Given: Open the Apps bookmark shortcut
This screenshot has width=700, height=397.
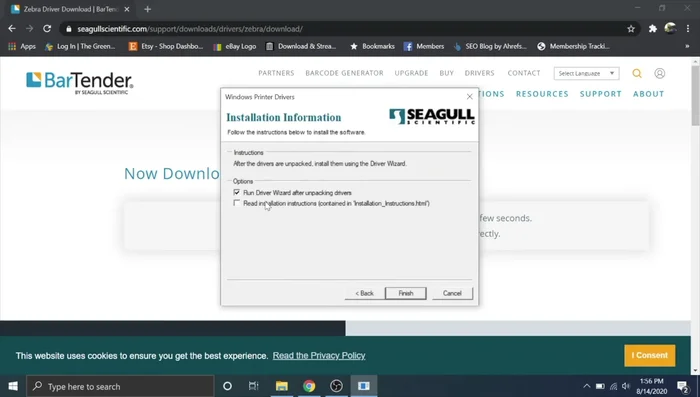Looking at the screenshot, I should click(x=22, y=46).
